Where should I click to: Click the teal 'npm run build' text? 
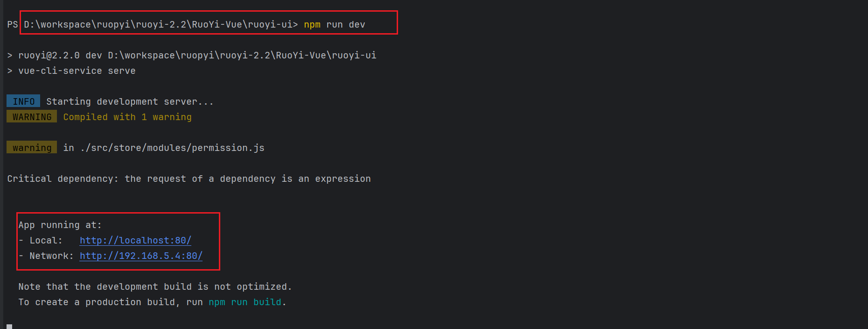[245, 302]
